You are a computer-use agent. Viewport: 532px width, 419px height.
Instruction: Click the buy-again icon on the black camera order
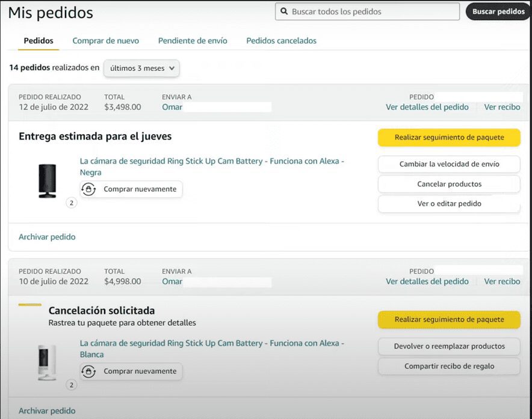tap(89, 189)
